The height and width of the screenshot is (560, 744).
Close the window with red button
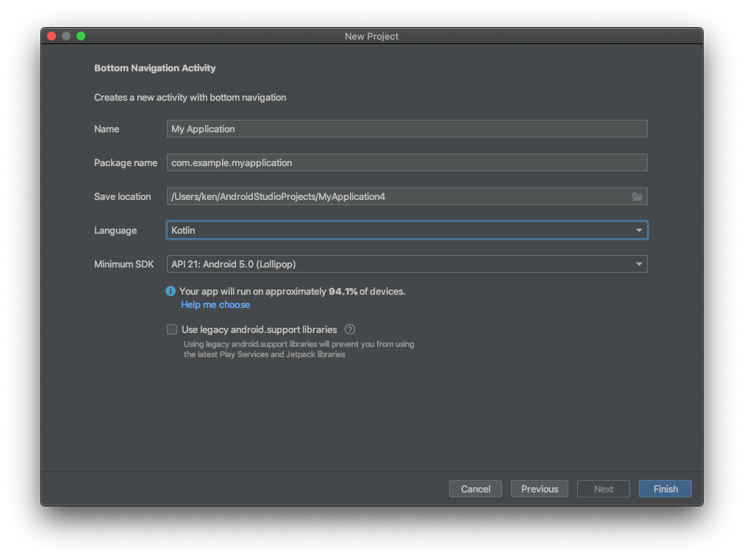(x=51, y=36)
